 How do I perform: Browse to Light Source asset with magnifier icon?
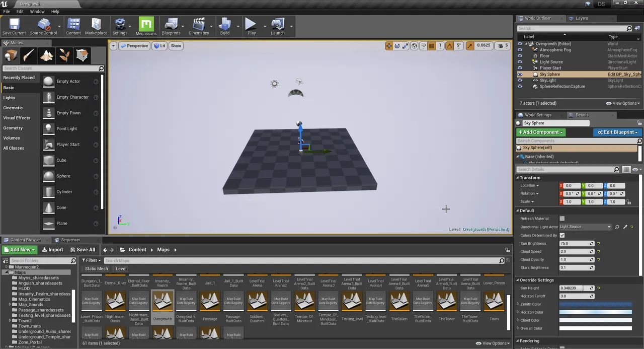click(x=617, y=227)
